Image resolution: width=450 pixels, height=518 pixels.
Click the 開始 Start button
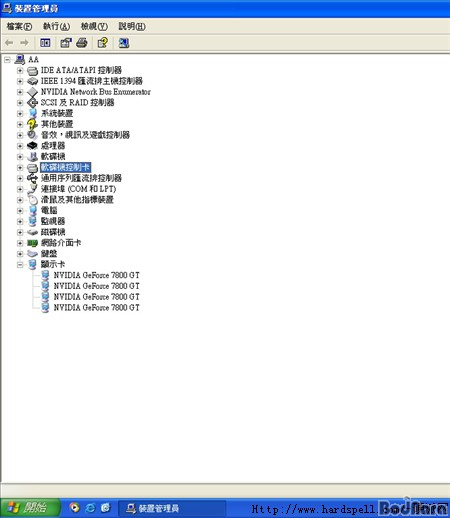(x=30, y=508)
